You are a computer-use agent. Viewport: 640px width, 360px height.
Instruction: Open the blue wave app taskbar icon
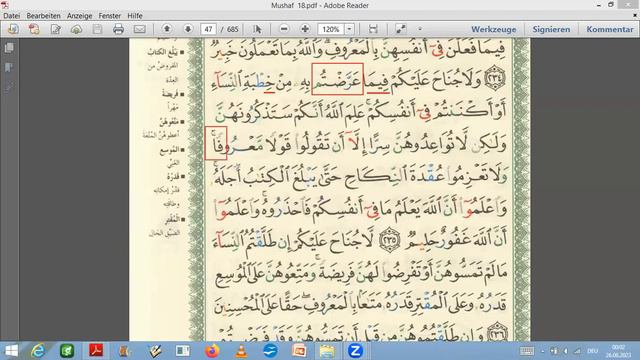pos(270,351)
